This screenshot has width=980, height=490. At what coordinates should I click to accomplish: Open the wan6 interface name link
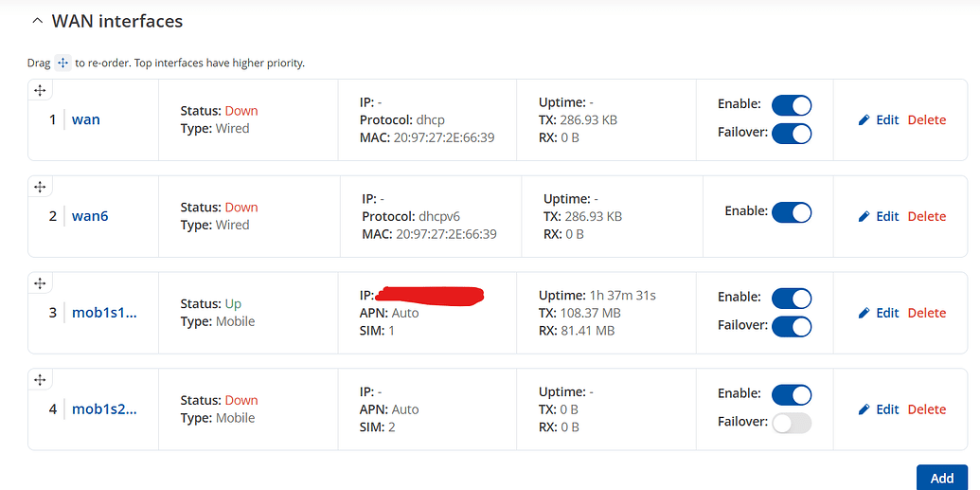point(90,216)
